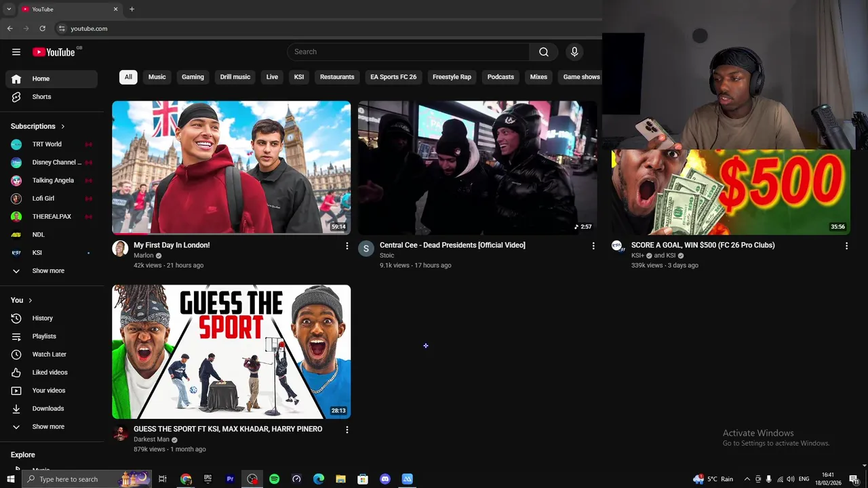Open NDL subscription channel
Screen dimensions: 868x488
click(52, 235)
